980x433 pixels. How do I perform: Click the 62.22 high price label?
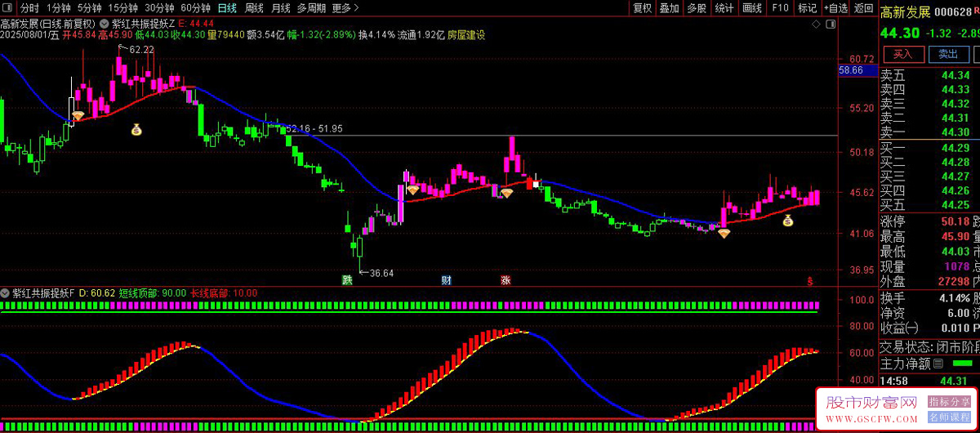(141, 50)
